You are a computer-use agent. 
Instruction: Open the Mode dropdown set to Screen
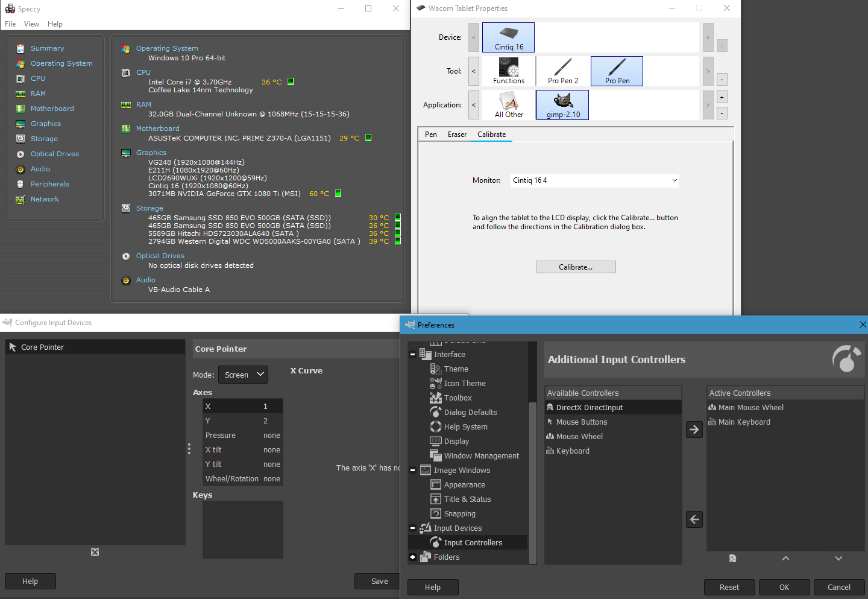(243, 375)
